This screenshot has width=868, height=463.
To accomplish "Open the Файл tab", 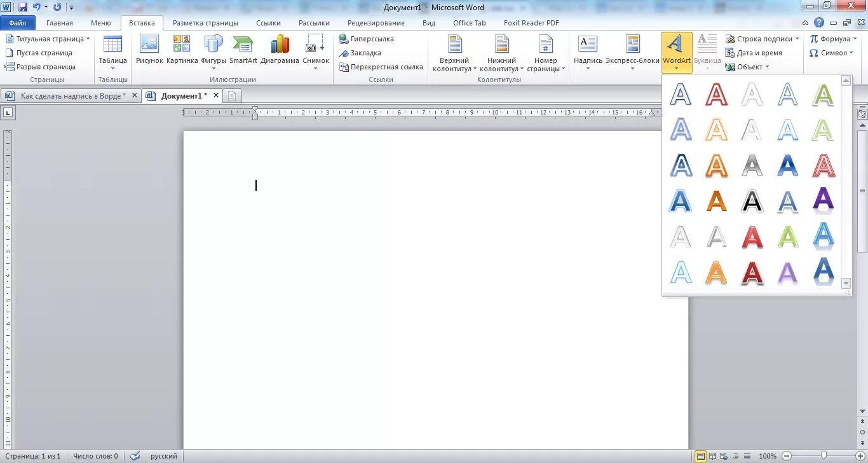I will click(x=18, y=23).
